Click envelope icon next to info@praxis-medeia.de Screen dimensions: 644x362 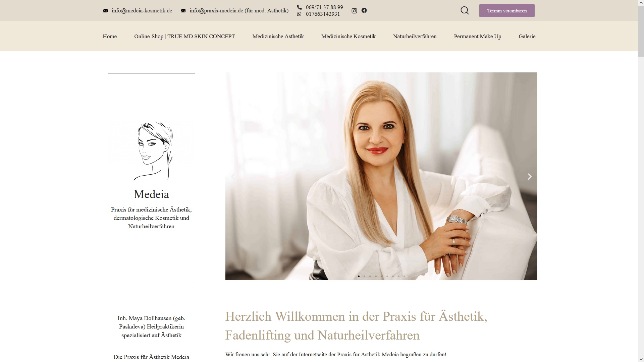[x=183, y=11]
